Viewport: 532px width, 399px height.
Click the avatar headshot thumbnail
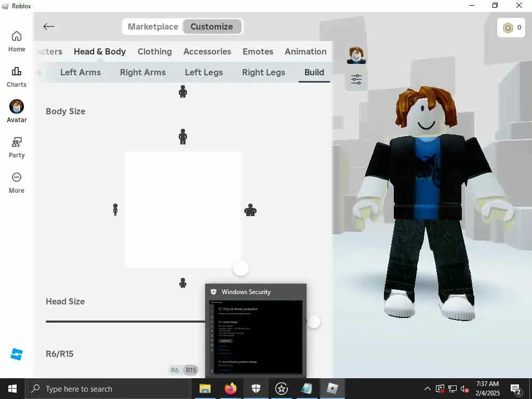(x=356, y=55)
